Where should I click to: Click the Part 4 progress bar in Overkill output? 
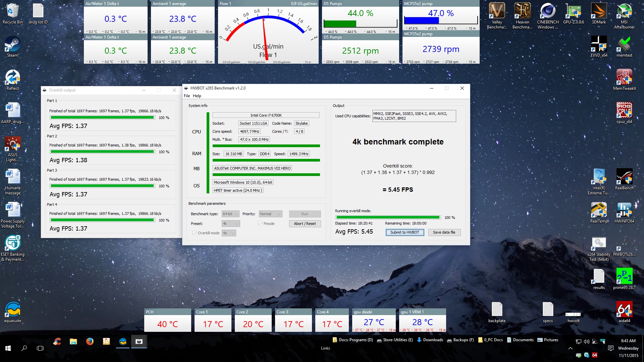pyautogui.click(x=102, y=220)
